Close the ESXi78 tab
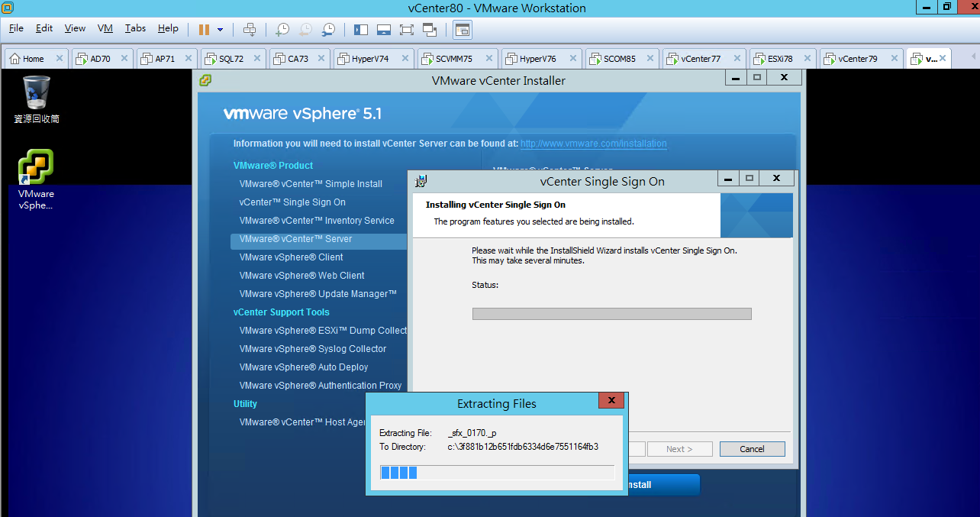The width and height of the screenshot is (980, 517). click(808, 59)
